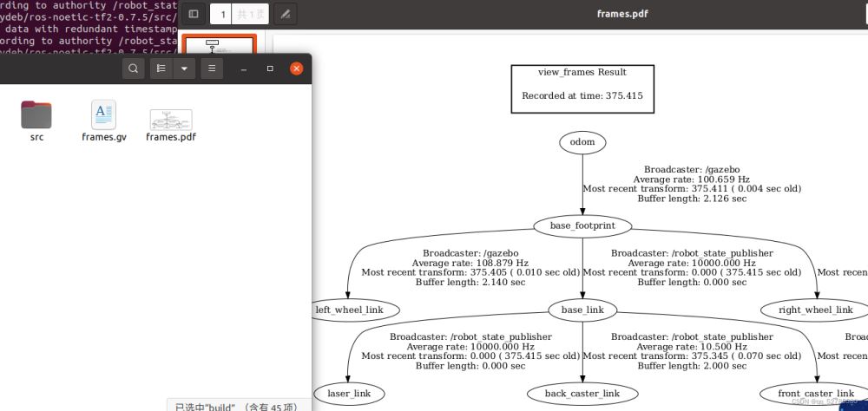Click 'Buffer length: 2.126 sec' text
868x411 pixels.
tap(692, 198)
